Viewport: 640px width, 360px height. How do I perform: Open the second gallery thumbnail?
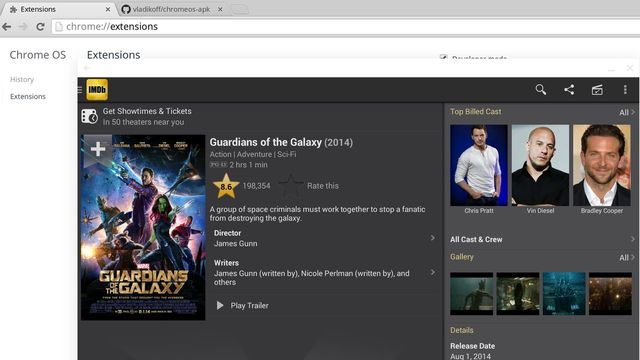coord(518,293)
